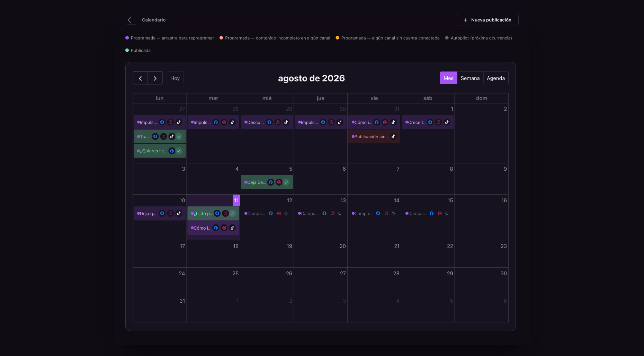Click the 'lun' column header
Viewport: 644px width, 356px height.
[x=160, y=98]
